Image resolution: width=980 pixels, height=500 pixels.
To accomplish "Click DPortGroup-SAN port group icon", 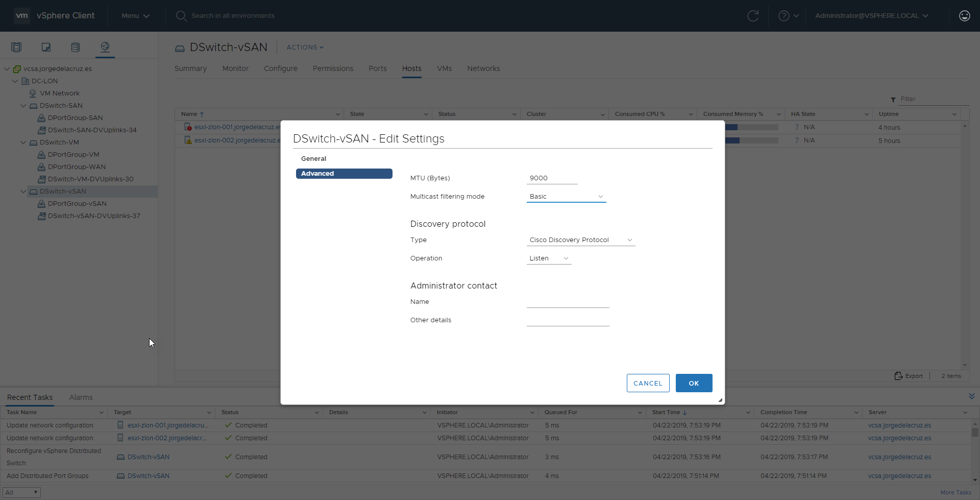I will pos(42,118).
